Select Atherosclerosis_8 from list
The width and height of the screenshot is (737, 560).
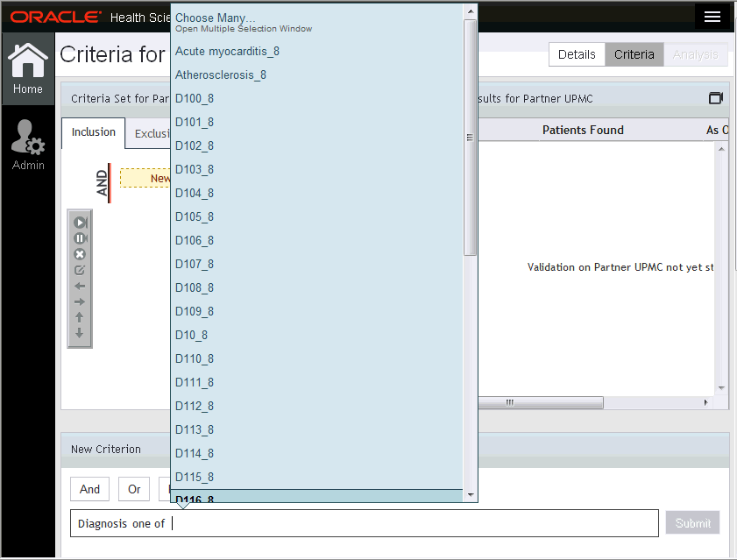317,74
